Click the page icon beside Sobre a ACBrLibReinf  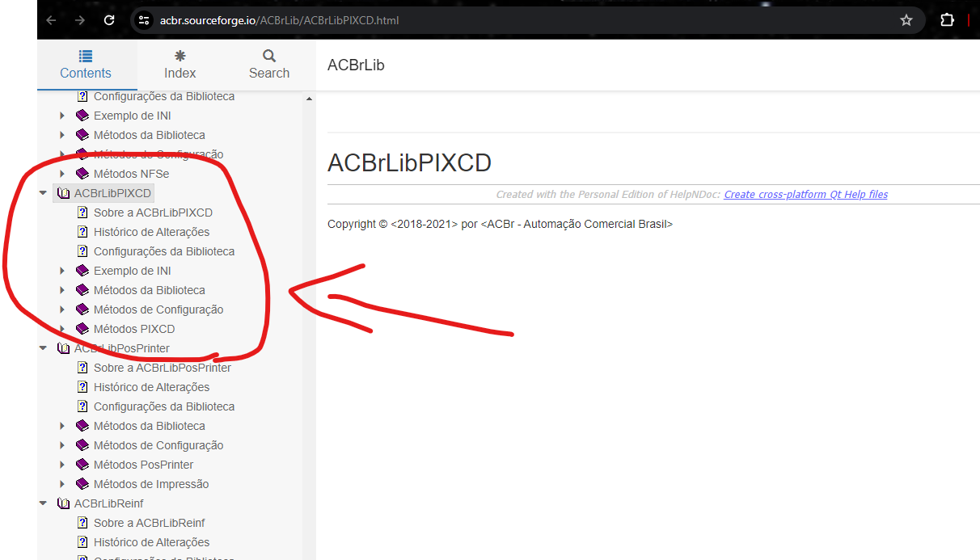click(x=82, y=523)
